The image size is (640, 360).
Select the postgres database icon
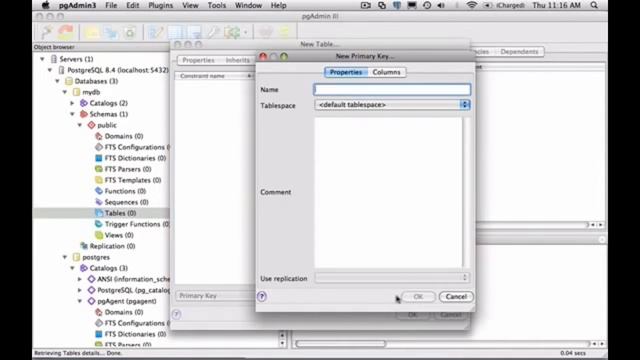pos(76,257)
